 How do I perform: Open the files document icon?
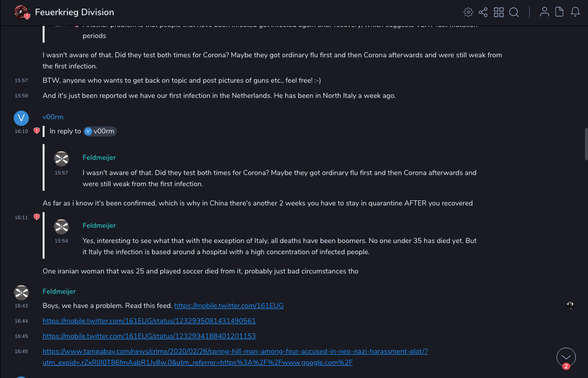tap(560, 12)
